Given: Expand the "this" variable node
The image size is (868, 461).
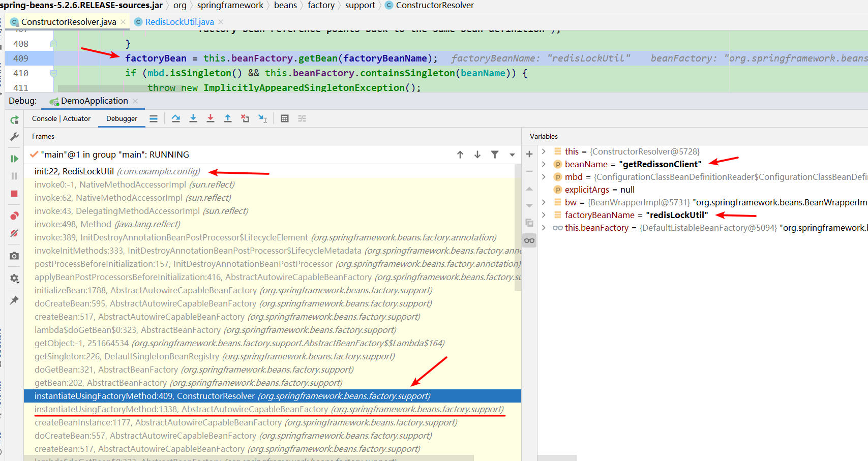Looking at the screenshot, I should (x=545, y=151).
